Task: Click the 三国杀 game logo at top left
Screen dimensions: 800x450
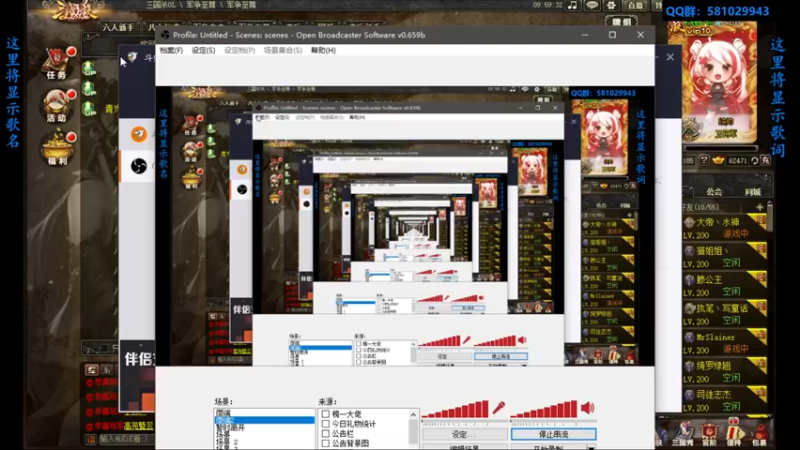Action: pos(77,10)
